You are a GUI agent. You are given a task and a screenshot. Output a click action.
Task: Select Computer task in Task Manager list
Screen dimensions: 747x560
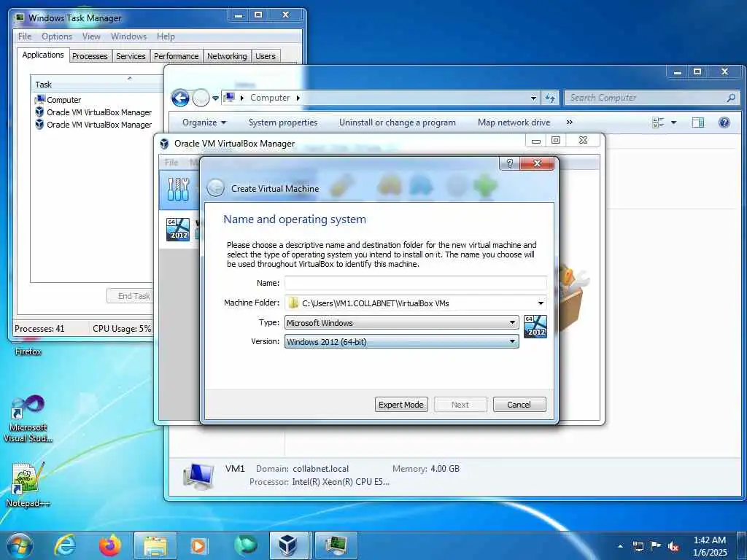64,100
